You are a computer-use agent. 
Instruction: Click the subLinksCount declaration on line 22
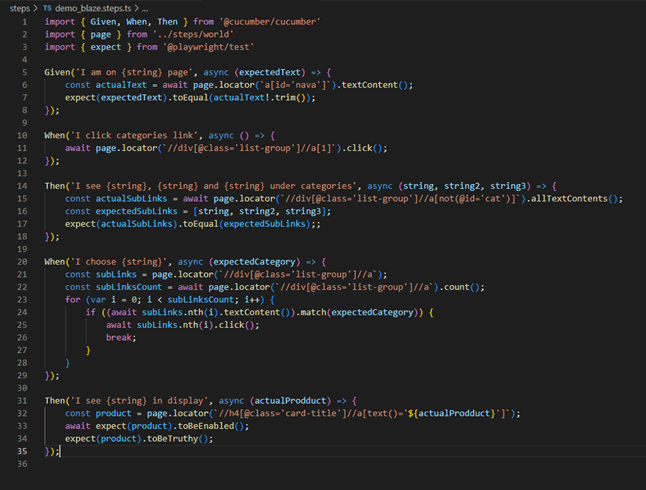[129, 287]
